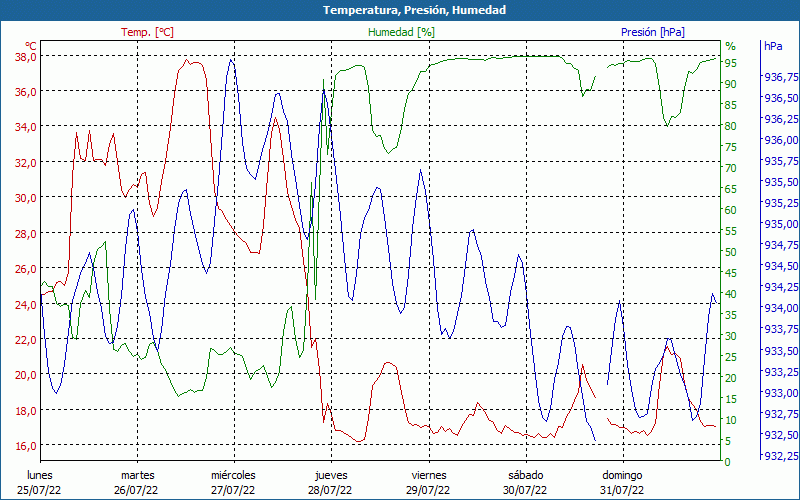
Task: Click the 'sábado 30/07/22' date label
Action: (526, 483)
